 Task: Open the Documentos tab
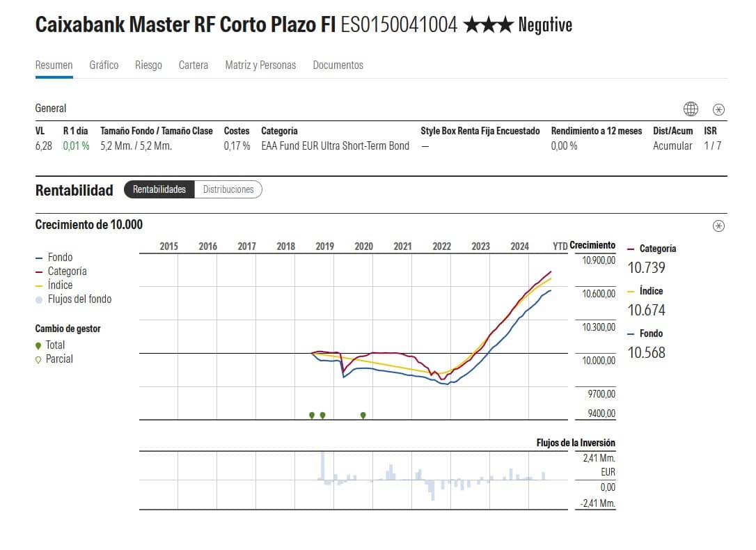(x=338, y=65)
